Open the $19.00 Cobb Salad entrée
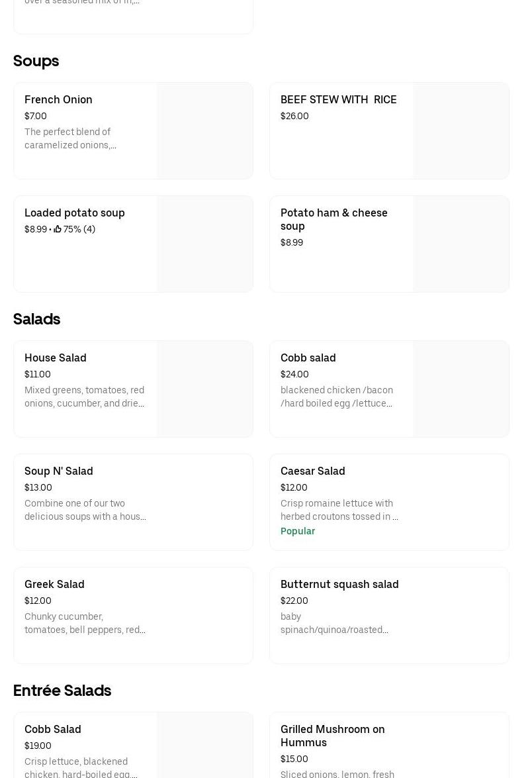532x778 pixels. pyautogui.click(x=53, y=730)
